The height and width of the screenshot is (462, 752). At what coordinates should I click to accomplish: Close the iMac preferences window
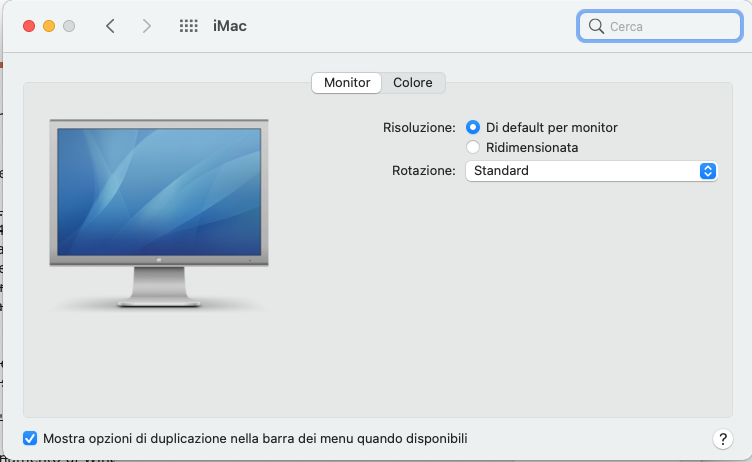29,26
